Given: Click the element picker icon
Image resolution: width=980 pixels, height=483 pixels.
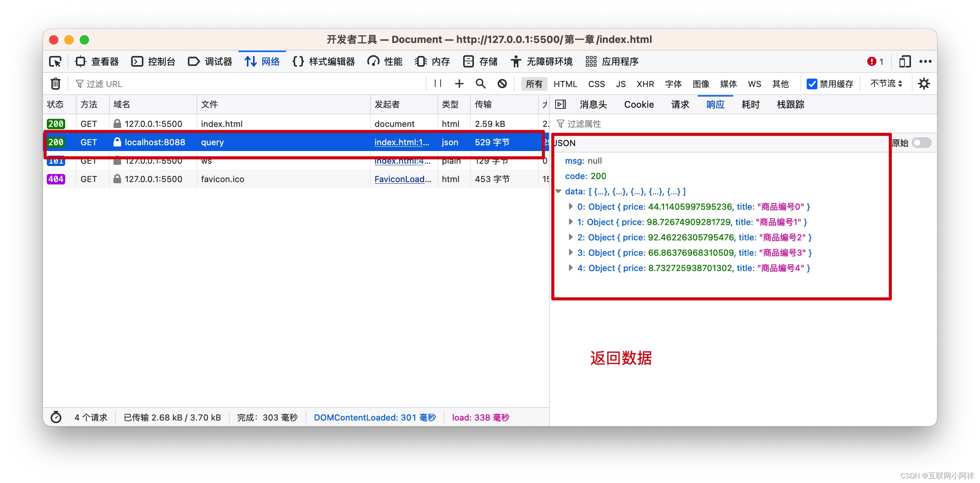Looking at the screenshot, I should coord(55,61).
